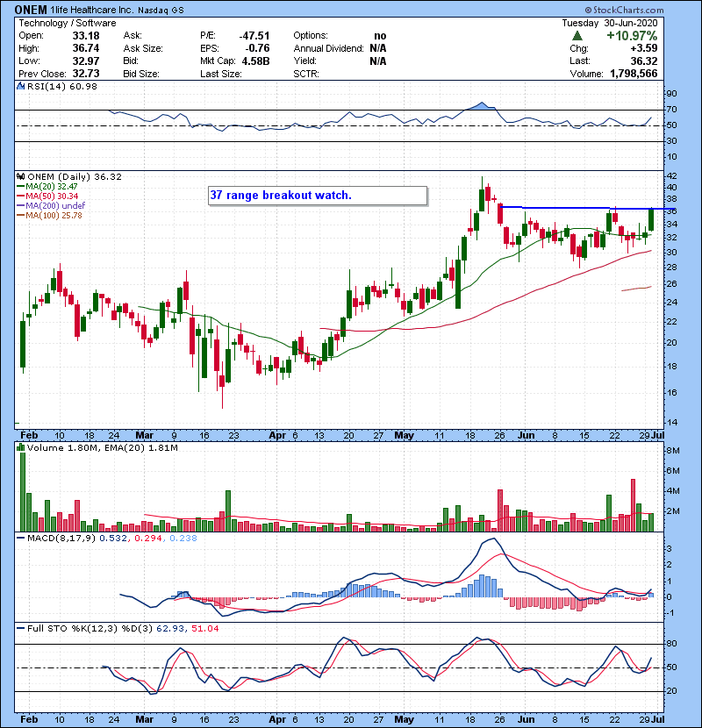Click the High 36.74 value
The width and height of the screenshot is (702, 728).
pos(86,48)
